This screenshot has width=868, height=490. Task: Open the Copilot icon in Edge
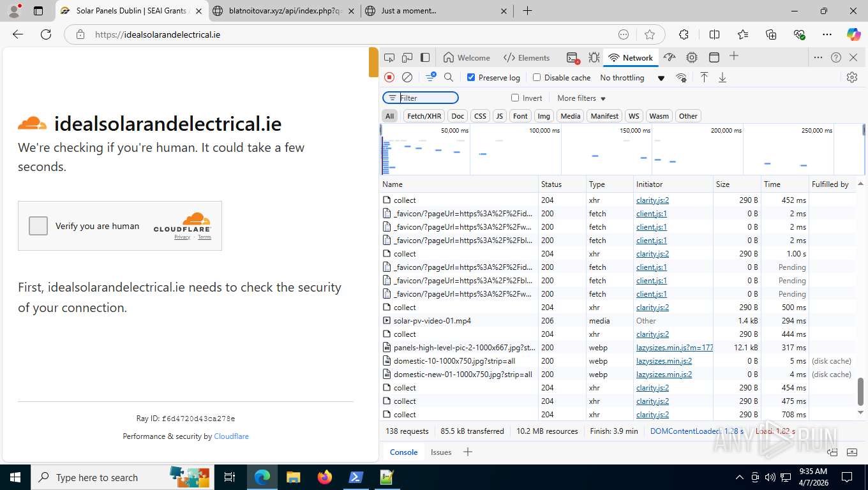click(853, 34)
